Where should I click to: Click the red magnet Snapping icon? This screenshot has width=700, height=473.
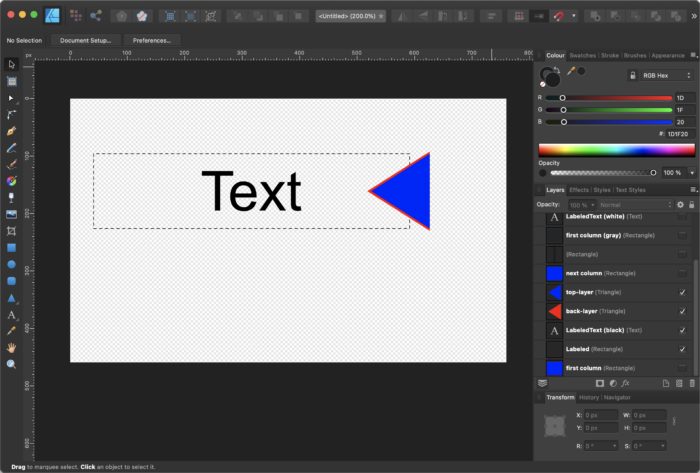(x=559, y=17)
